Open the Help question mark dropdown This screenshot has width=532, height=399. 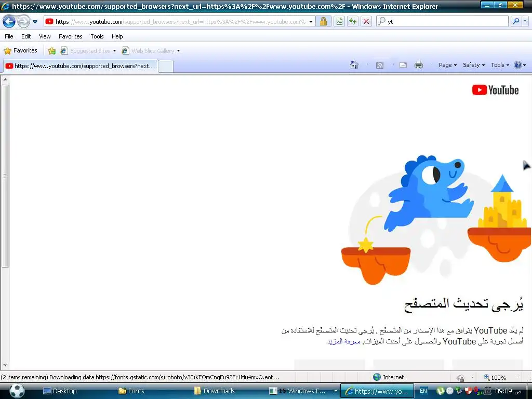point(520,65)
